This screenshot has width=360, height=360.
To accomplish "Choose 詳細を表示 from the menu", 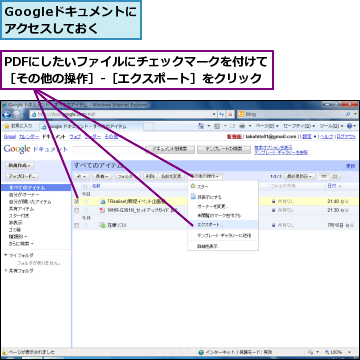I will point(223,246).
